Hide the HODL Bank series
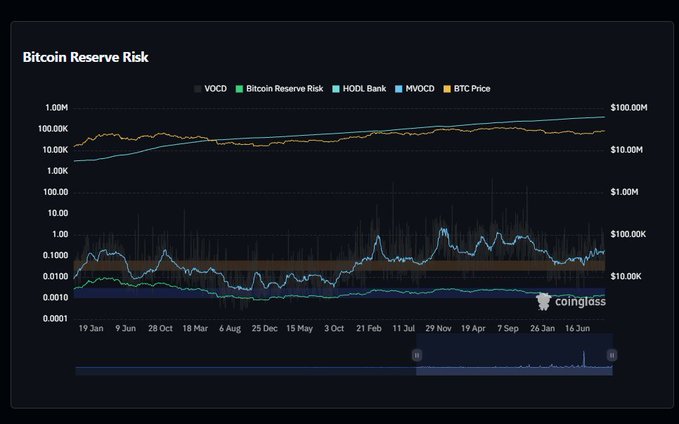The height and width of the screenshot is (424, 679). (359, 89)
